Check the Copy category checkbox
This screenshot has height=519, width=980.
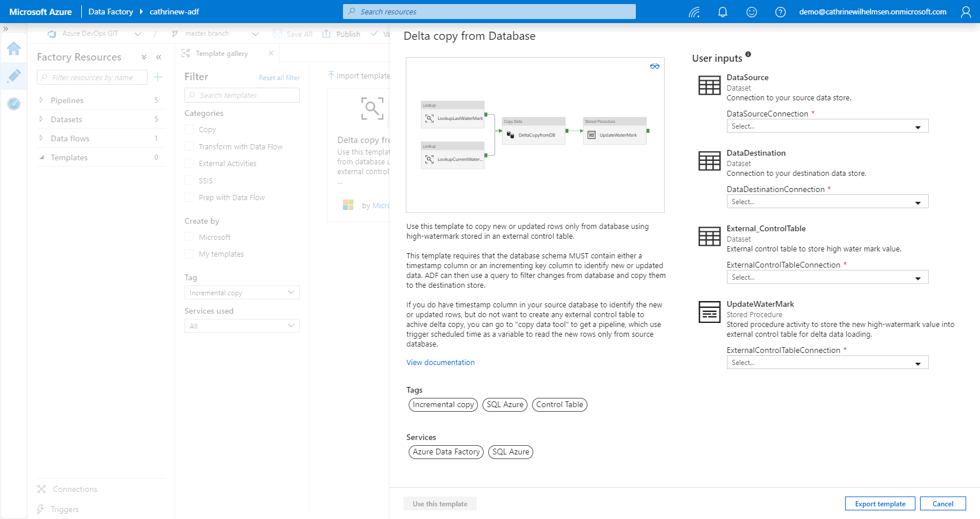(x=189, y=130)
